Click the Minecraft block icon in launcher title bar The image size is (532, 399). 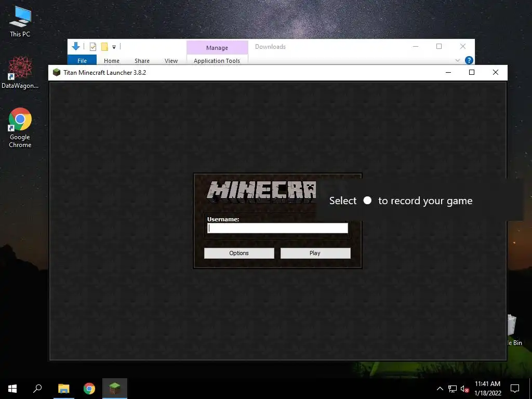click(x=57, y=72)
